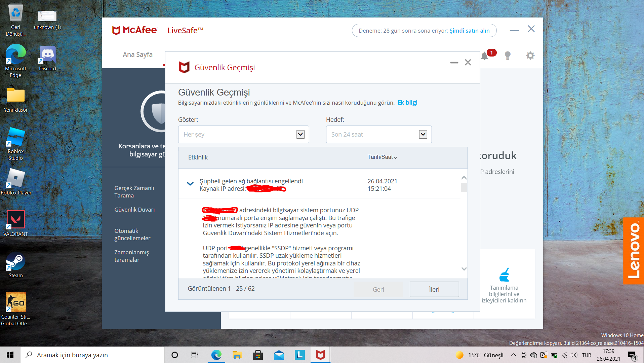Open Microsoft Store from taskbar
This screenshot has height=363, width=644.
click(x=258, y=355)
